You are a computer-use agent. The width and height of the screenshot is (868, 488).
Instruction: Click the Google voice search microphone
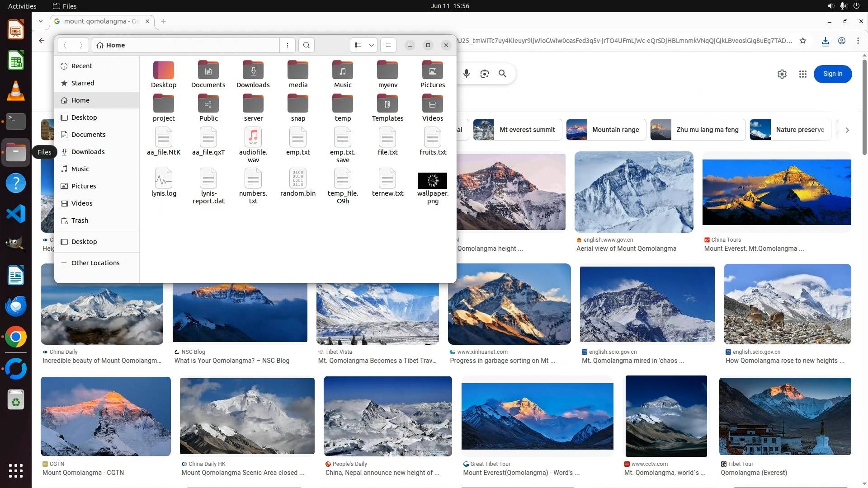(467, 74)
